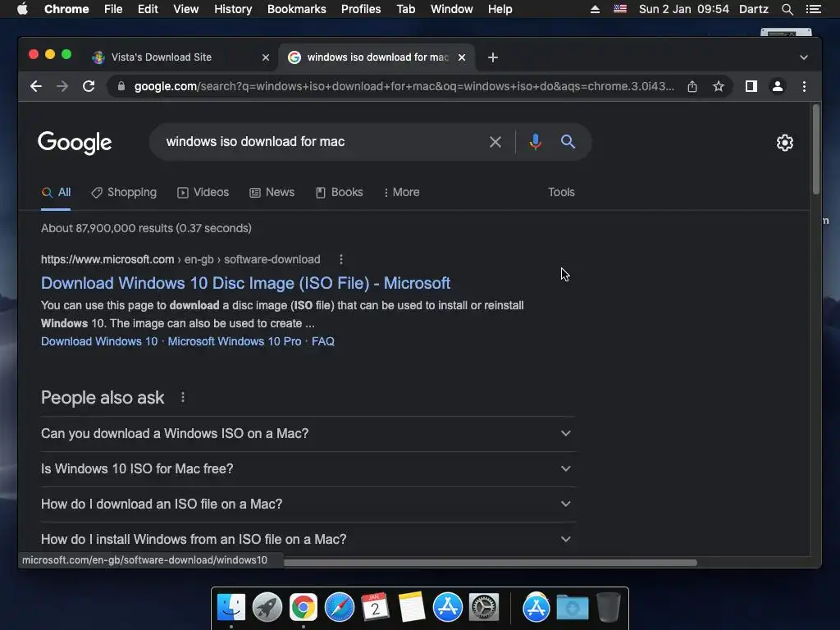Viewport: 840px width, 630px height.
Task: Start voice search with microphone icon
Action: (535, 141)
